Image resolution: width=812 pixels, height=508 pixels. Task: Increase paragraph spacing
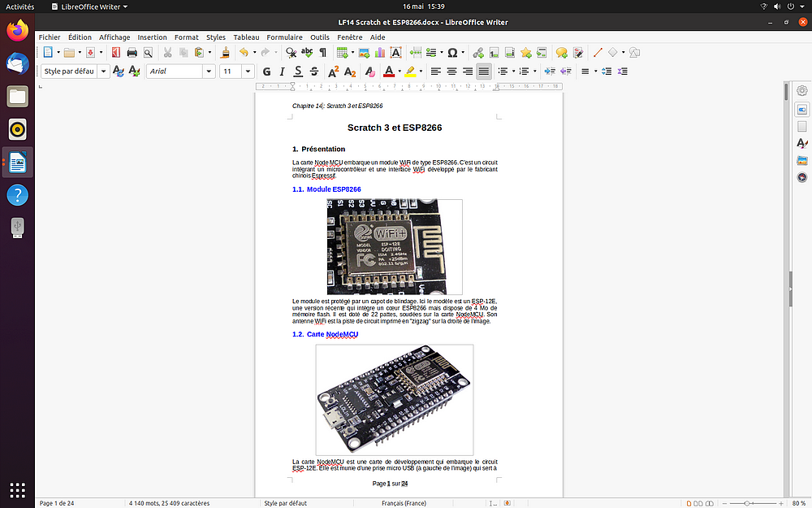[607, 71]
